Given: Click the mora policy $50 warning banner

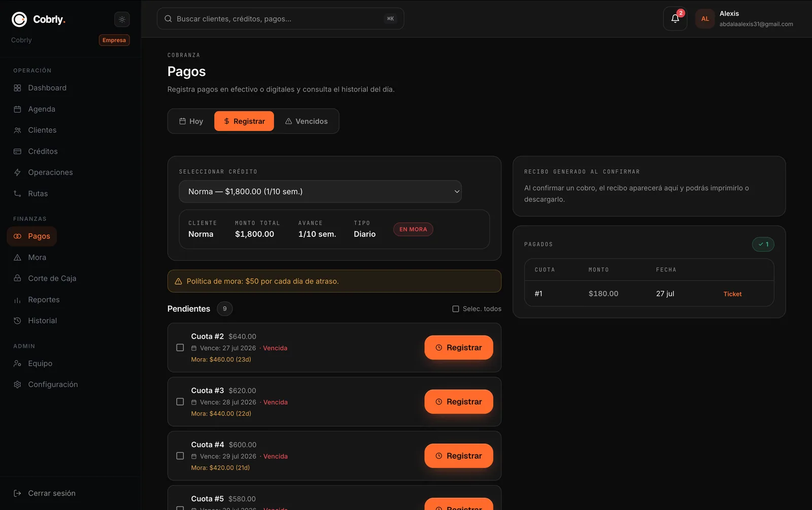Looking at the screenshot, I should [334, 281].
